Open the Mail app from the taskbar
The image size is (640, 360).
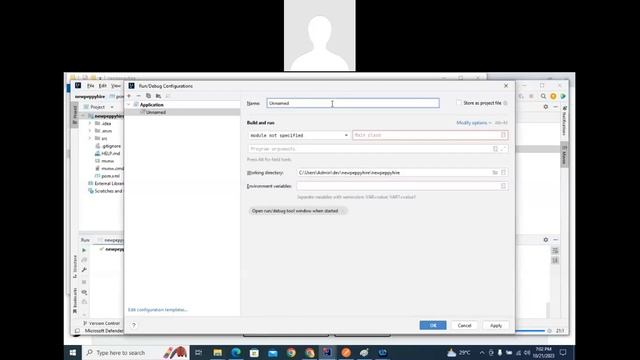click(273, 353)
